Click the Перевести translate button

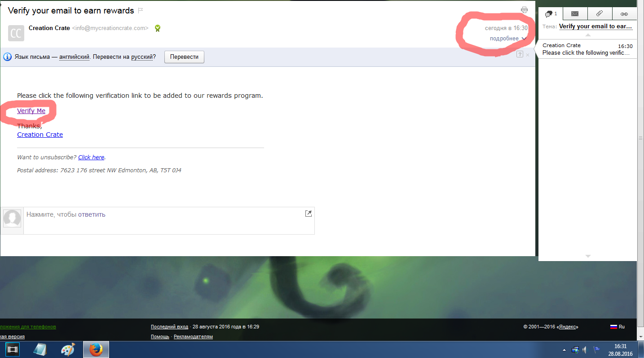coord(184,57)
